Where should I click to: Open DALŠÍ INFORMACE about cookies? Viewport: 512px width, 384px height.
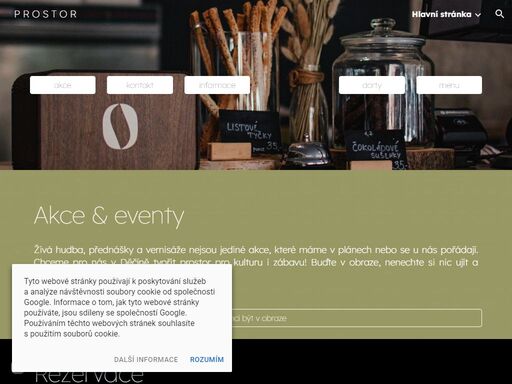click(146, 360)
